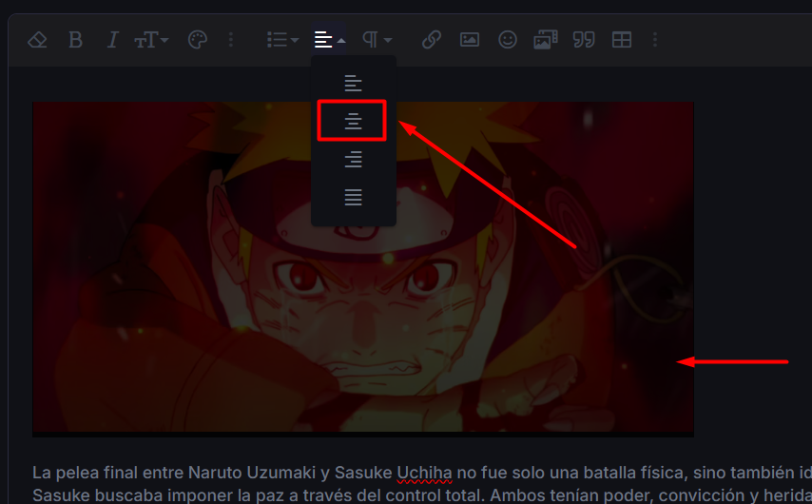Open the media gallery icon
Screen dimensions: 812x504
pyautogui.click(x=546, y=40)
